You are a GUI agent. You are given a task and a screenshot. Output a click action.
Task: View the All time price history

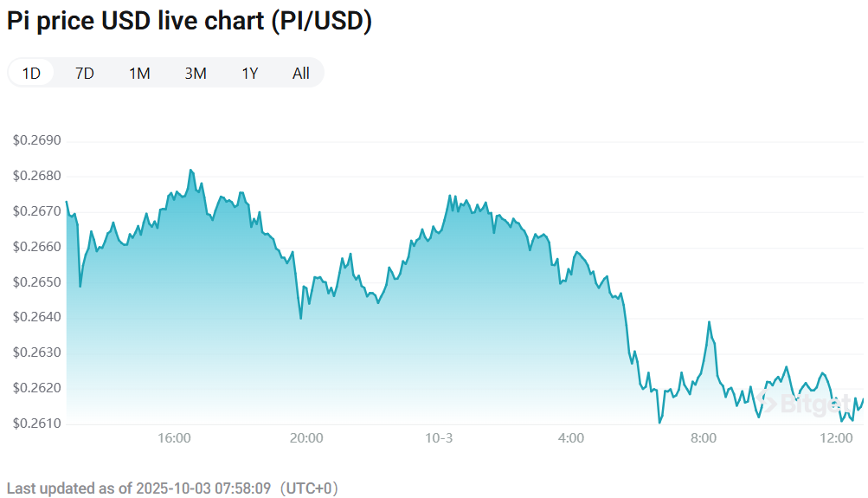[x=301, y=73]
